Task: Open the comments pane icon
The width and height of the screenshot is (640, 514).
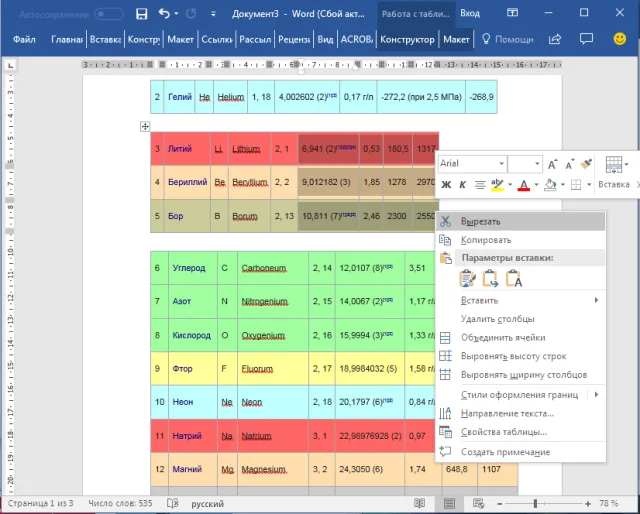Action: tap(586, 39)
